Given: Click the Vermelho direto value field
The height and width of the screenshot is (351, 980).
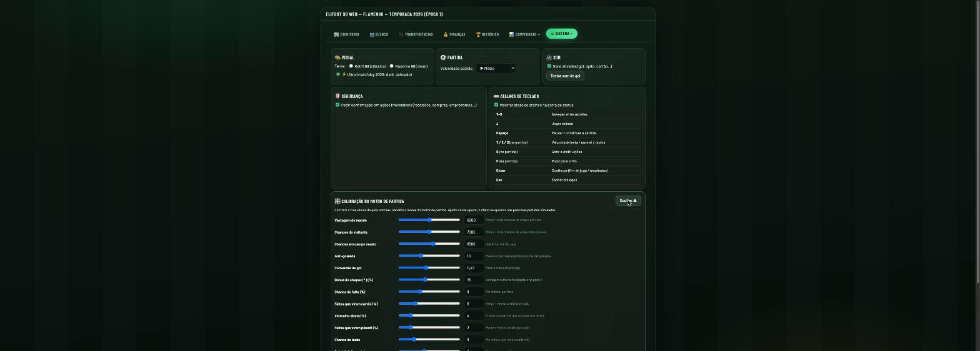Looking at the screenshot, I should 474,315.
